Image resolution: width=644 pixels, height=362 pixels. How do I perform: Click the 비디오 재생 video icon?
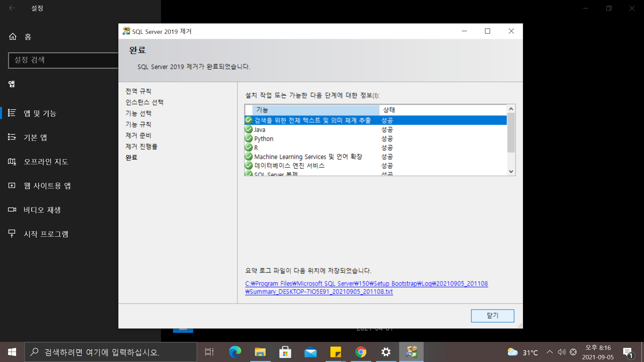tap(12, 210)
